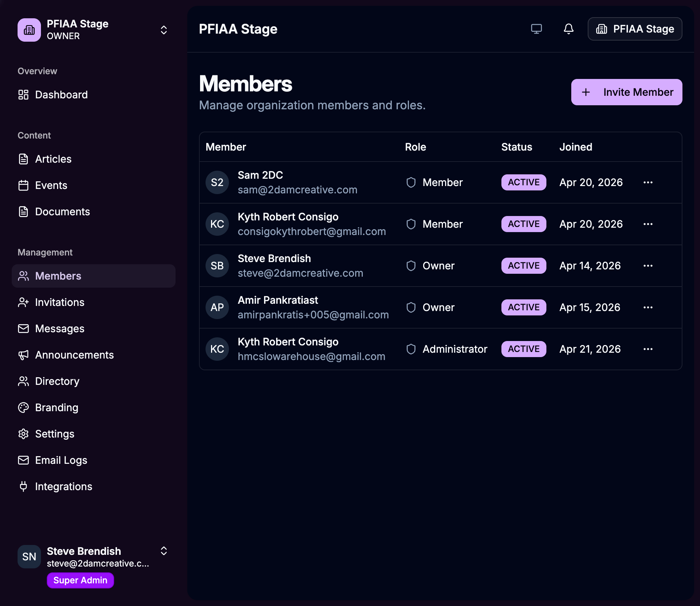Click the Apr 21, 2026 joined date

click(x=590, y=349)
